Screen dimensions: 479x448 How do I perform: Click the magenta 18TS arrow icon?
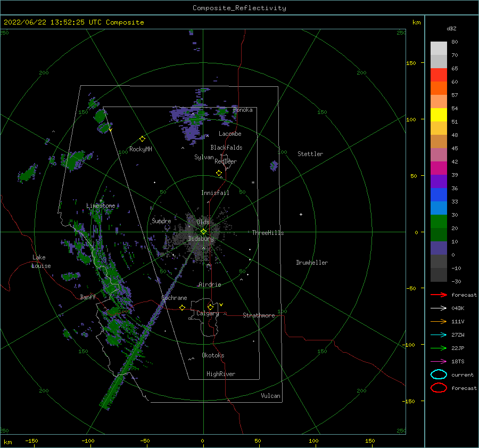coord(439,362)
